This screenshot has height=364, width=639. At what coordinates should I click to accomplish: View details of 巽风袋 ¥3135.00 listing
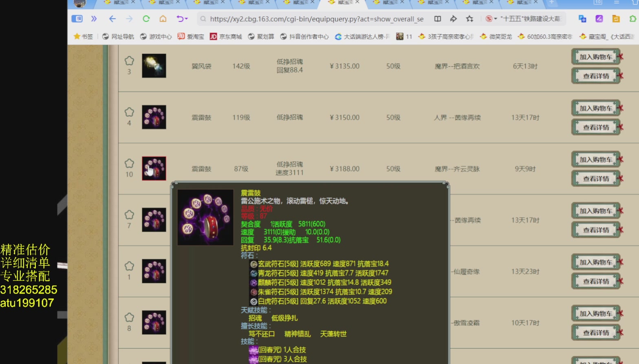point(596,76)
